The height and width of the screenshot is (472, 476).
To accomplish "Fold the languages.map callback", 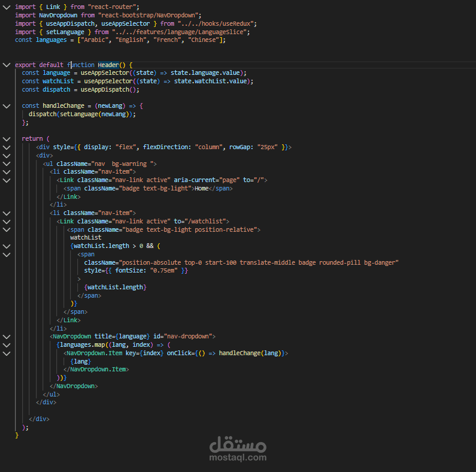I will tap(7, 346).
